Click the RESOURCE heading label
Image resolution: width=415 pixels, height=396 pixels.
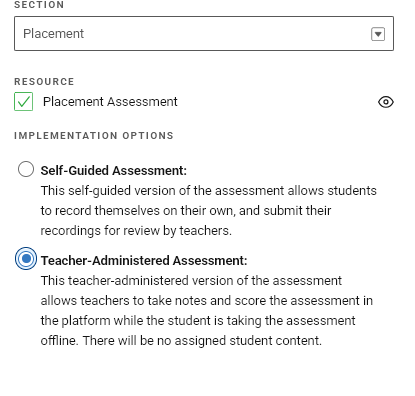(44, 82)
